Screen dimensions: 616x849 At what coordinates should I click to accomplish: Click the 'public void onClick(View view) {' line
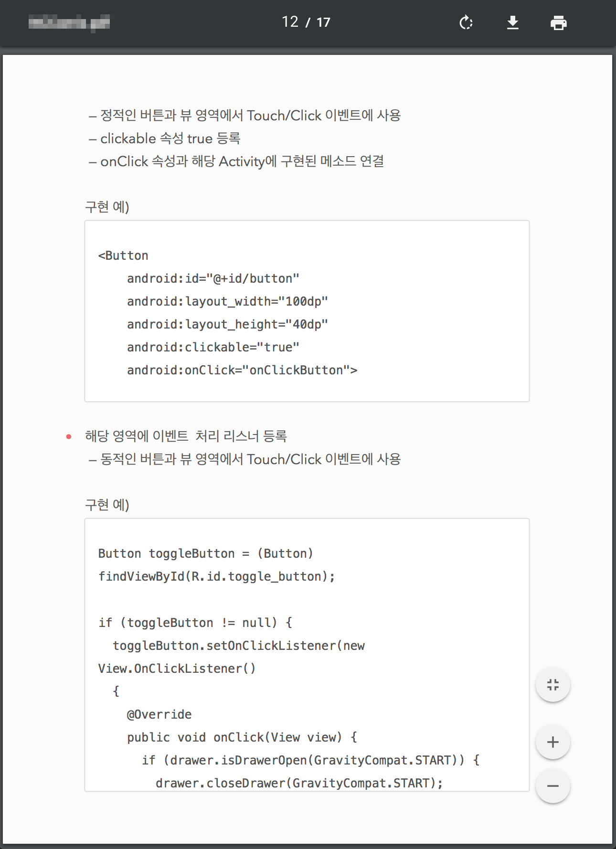point(242,737)
